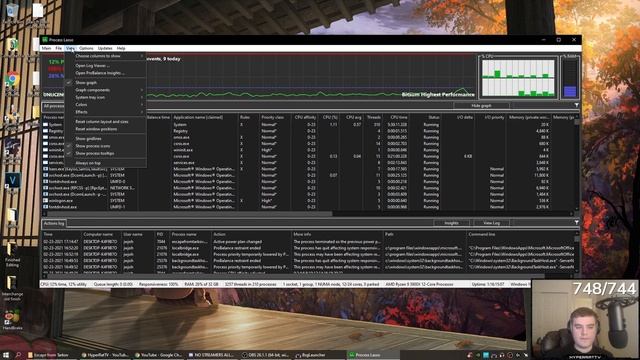Select the All processes tab
Screen dimensions: 640x360
(x=53, y=106)
